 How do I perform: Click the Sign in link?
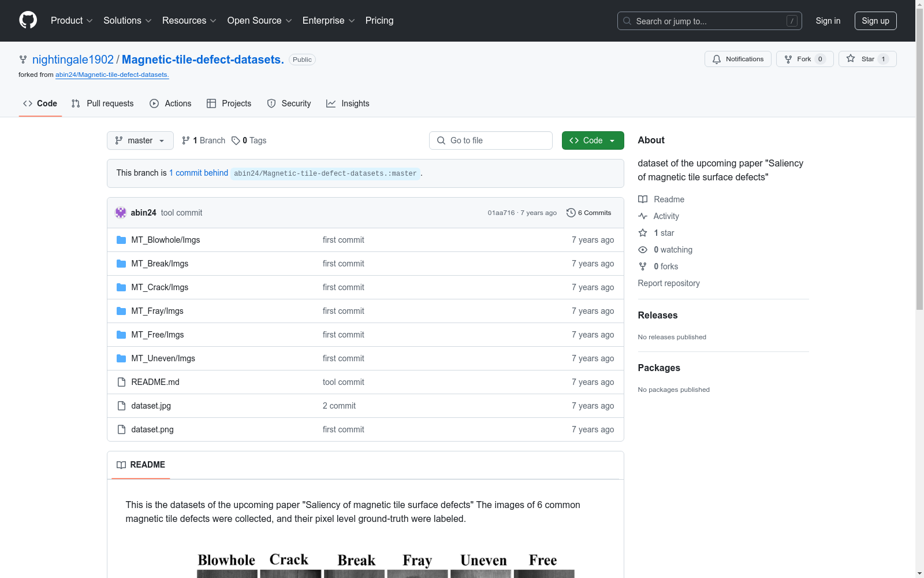click(x=828, y=21)
